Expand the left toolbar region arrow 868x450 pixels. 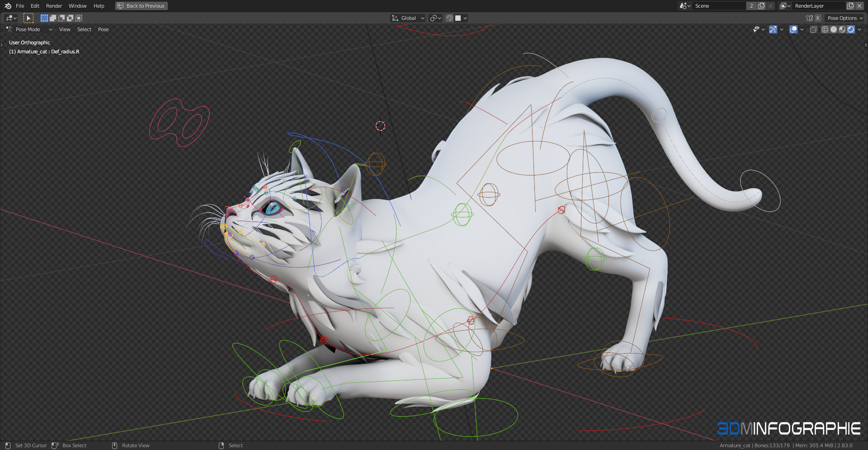2,45
